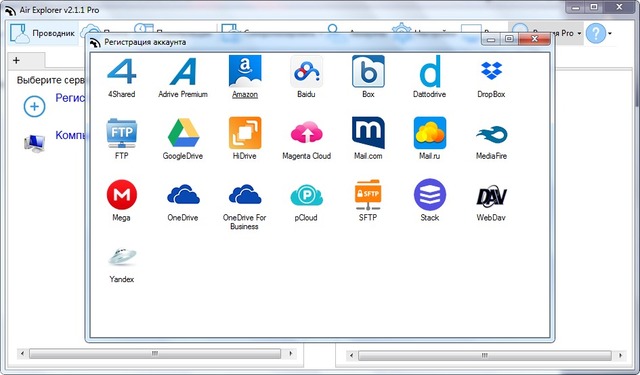The image size is (640, 375).
Task: Select the MediaFire icon
Action: [x=491, y=135]
